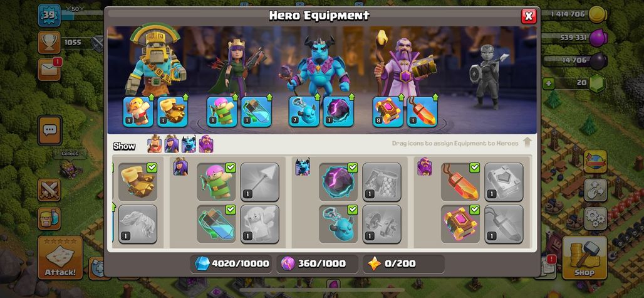Tap the blue Shiny Ore 4020/10000 counter
This screenshot has width=644, height=298.
pyautogui.click(x=232, y=263)
